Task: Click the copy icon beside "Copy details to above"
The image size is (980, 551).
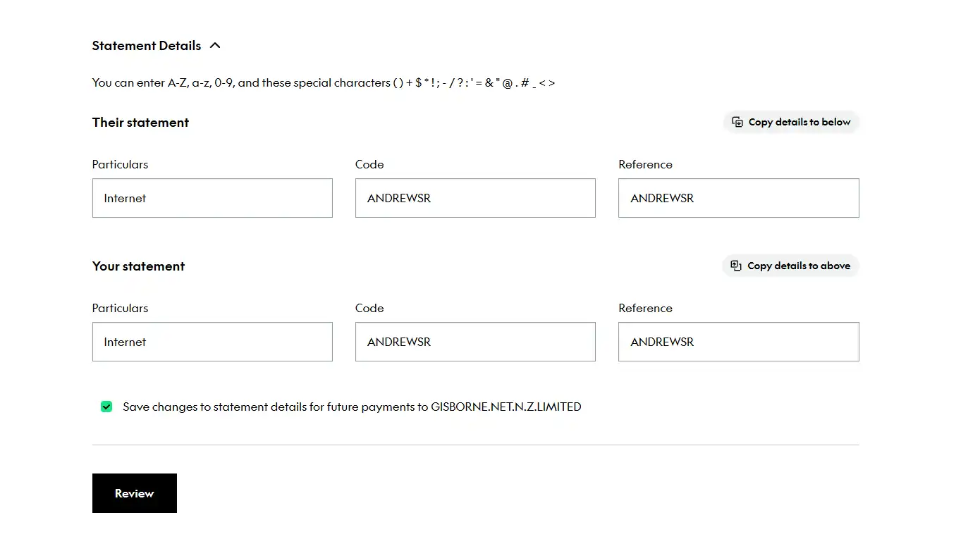Action: [x=736, y=266]
